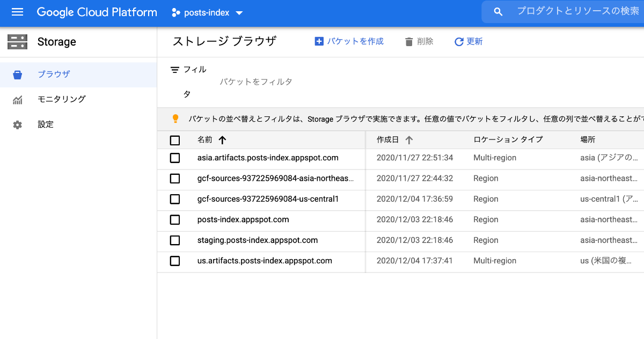Image resolution: width=644 pixels, height=339 pixels.
Task: Click the settings gear icon
Action: (x=18, y=125)
